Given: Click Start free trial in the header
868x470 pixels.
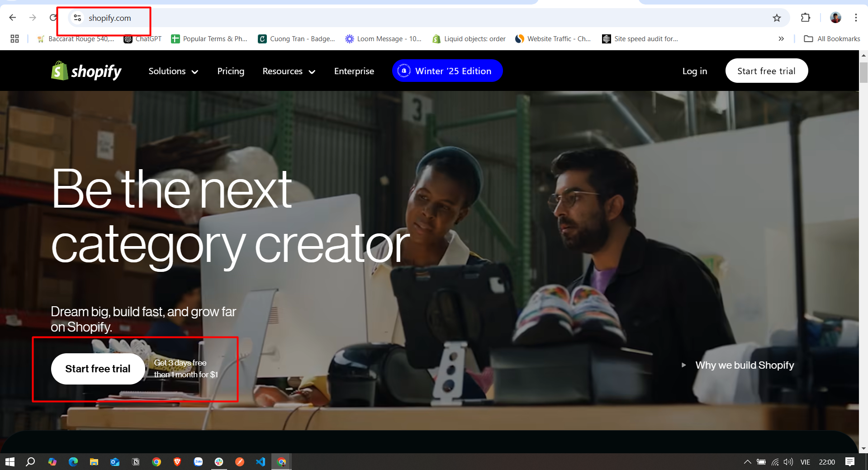Looking at the screenshot, I should tap(766, 71).
